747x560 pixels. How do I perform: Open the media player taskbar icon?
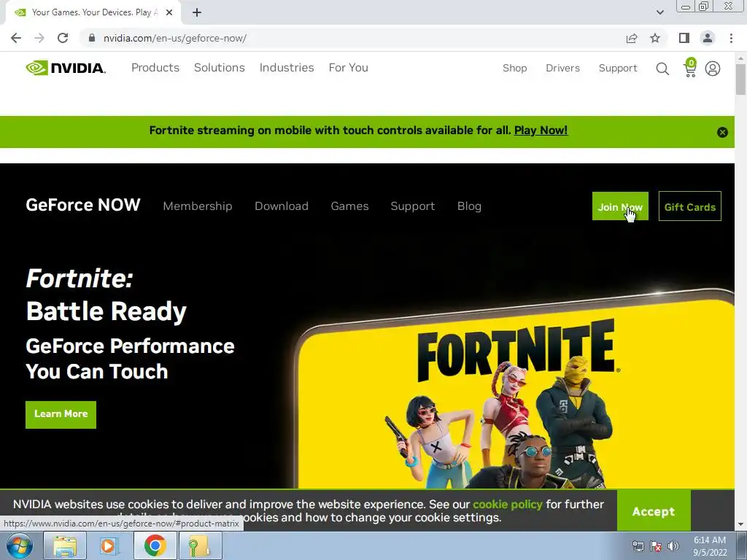(x=109, y=545)
